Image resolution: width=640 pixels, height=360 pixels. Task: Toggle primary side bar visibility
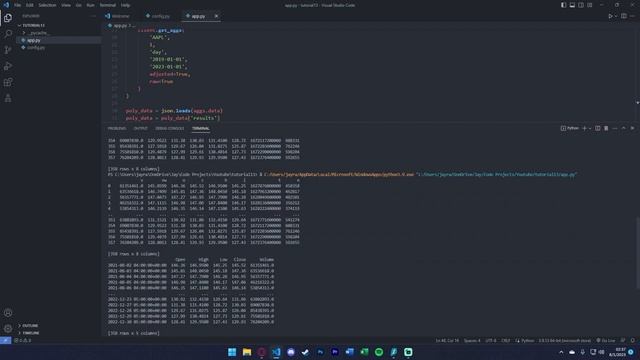coord(563,5)
